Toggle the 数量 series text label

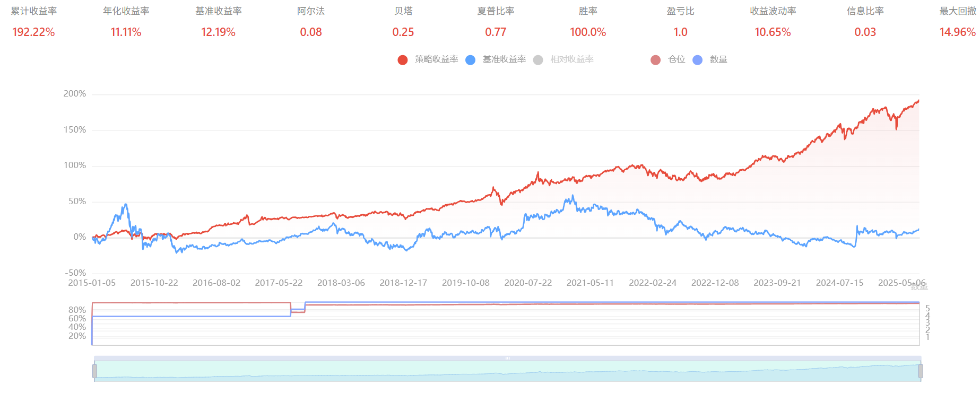tap(718, 59)
